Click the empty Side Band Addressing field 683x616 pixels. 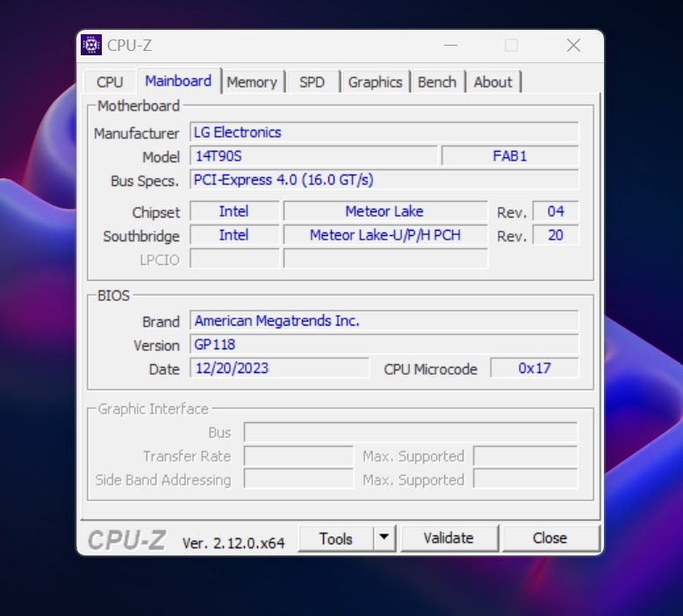(298, 479)
